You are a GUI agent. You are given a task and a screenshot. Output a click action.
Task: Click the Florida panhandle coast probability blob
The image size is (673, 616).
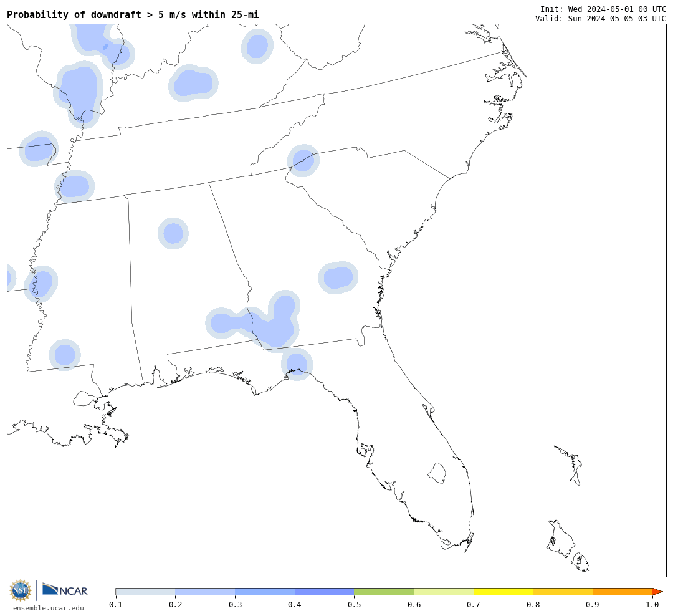pyautogui.click(x=297, y=364)
